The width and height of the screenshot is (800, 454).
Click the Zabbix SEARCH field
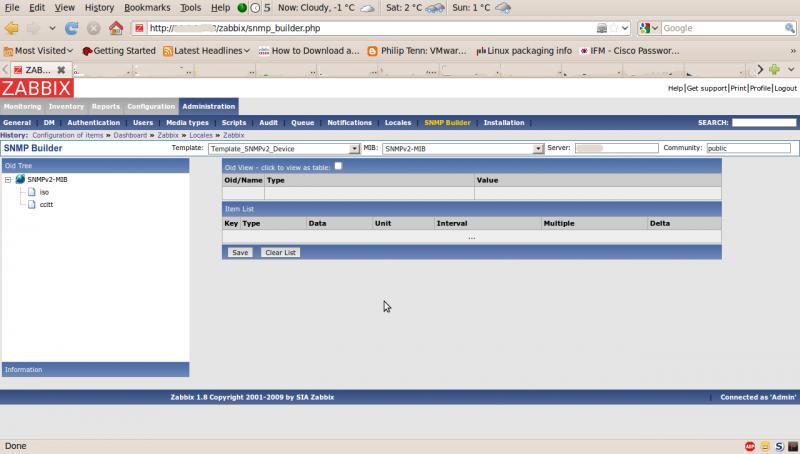coord(764,122)
